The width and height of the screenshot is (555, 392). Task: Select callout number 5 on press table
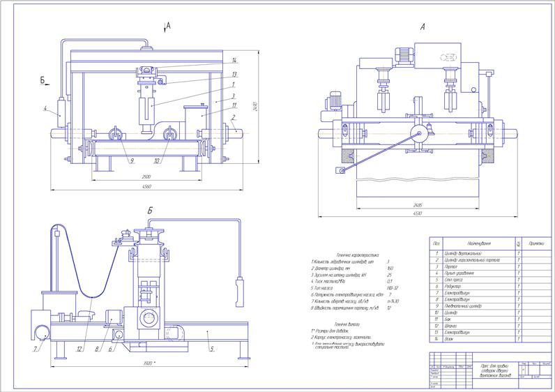click(x=212, y=349)
